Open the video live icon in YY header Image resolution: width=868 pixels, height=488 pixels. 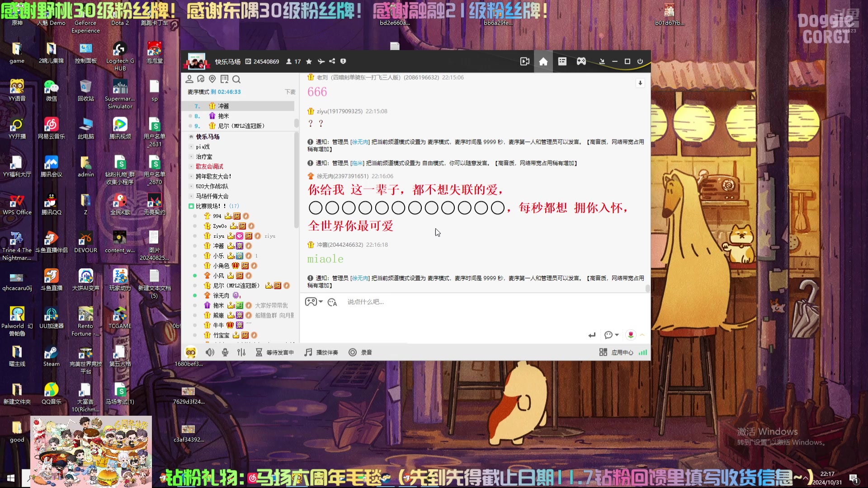(524, 61)
